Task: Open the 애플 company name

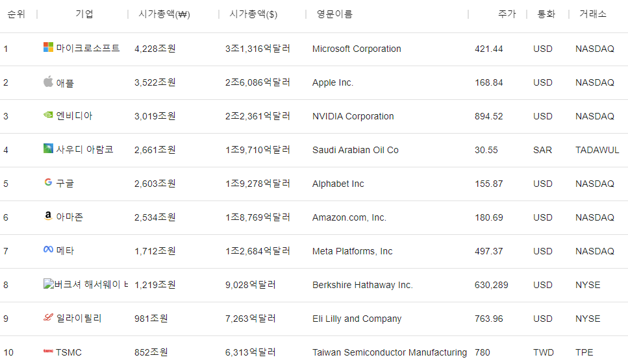Action: pyautogui.click(x=65, y=82)
